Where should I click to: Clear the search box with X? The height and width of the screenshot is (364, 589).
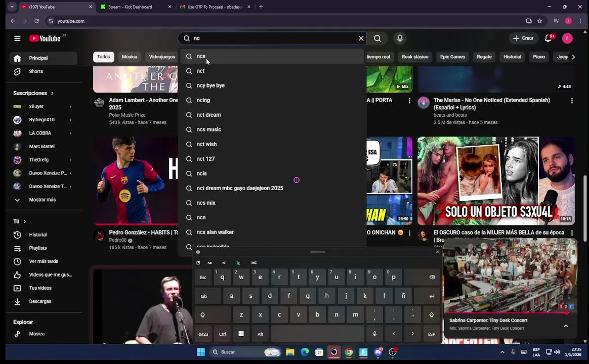[x=361, y=38]
